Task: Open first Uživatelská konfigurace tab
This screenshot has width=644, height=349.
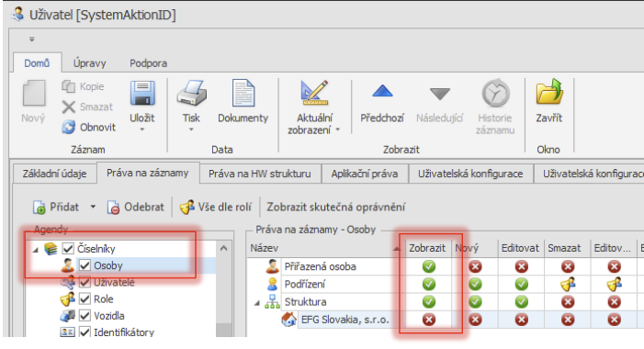Action: (x=470, y=174)
